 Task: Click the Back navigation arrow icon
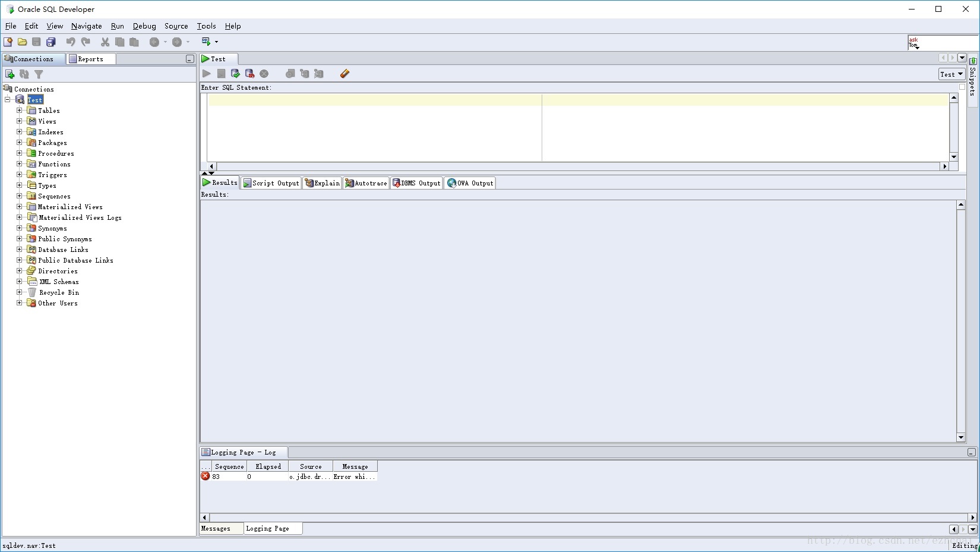(154, 42)
